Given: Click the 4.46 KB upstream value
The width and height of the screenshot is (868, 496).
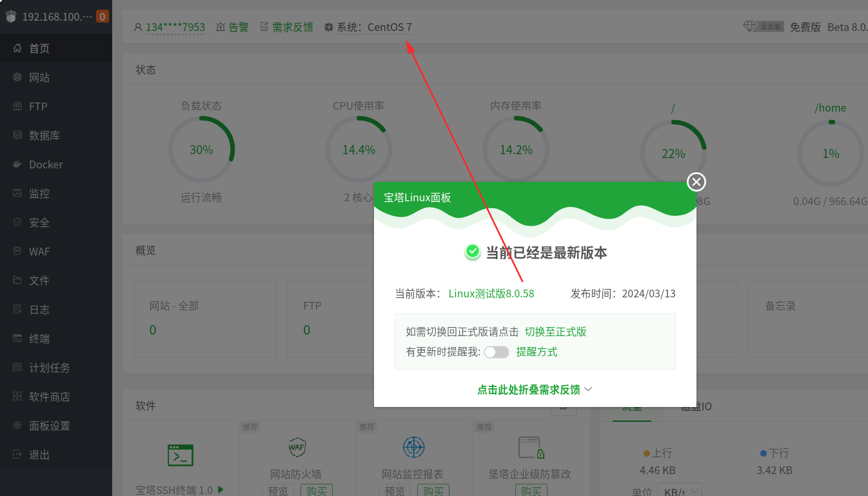Looking at the screenshot, I should click(x=658, y=470).
